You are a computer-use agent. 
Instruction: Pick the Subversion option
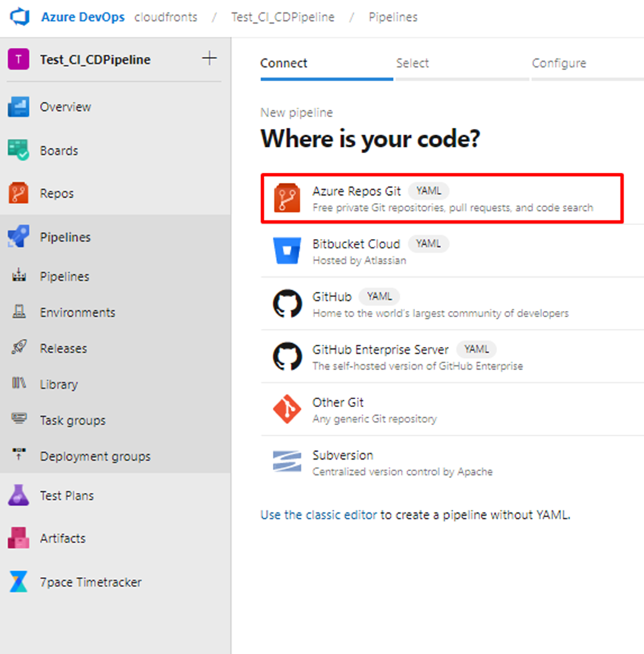pyautogui.click(x=453, y=463)
